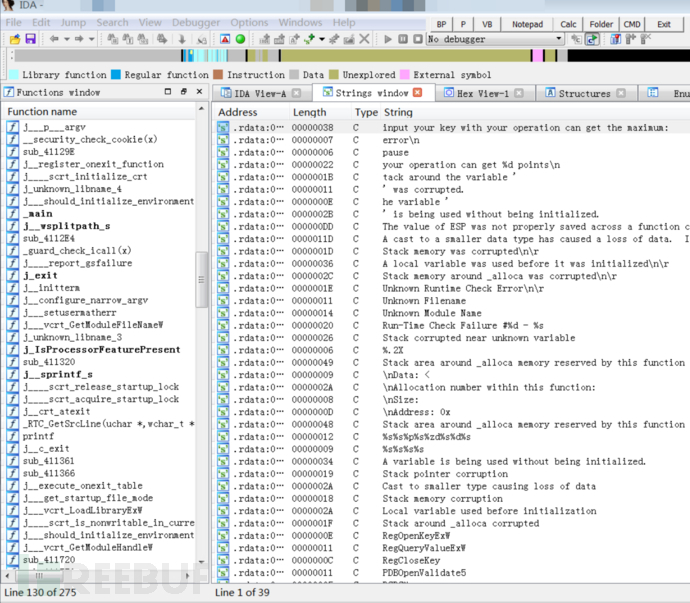
Task: Click the CMD button
Action: [632, 23]
